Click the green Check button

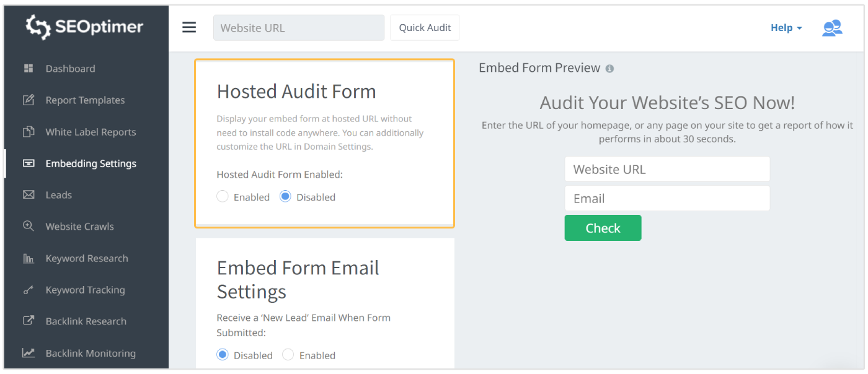[x=602, y=228]
